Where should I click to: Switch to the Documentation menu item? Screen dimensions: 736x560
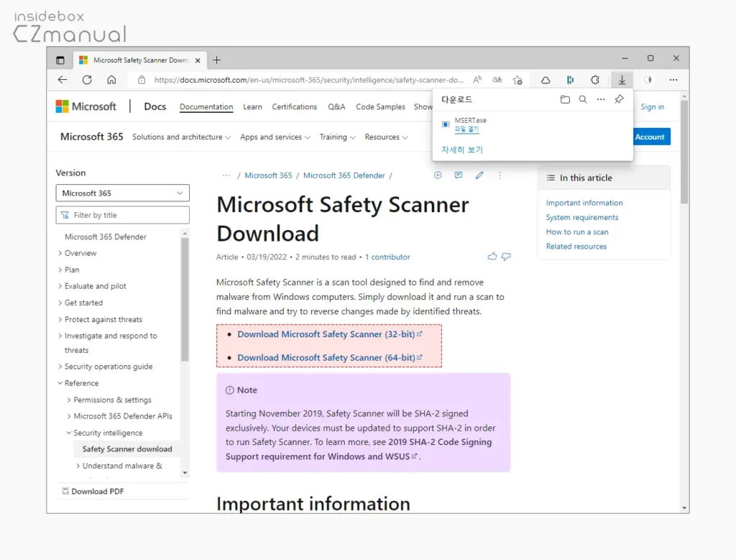pyautogui.click(x=206, y=106)
